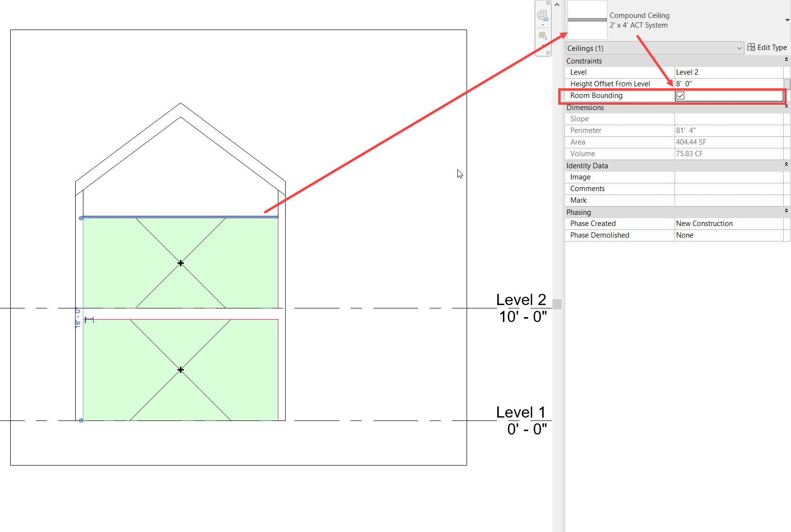Collapse the Phasing section
The height and width of the screenshot is (532, 791).
point(786,211)
